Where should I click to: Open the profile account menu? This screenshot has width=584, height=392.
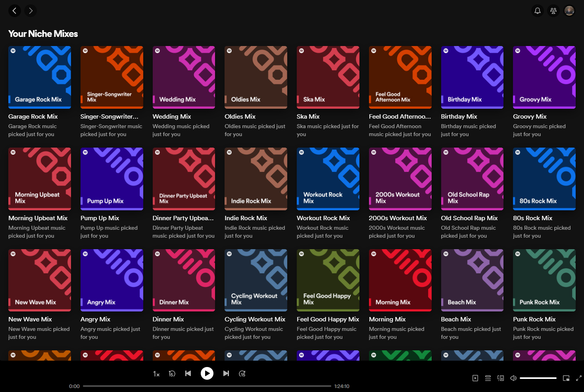(x=569, y=11)
